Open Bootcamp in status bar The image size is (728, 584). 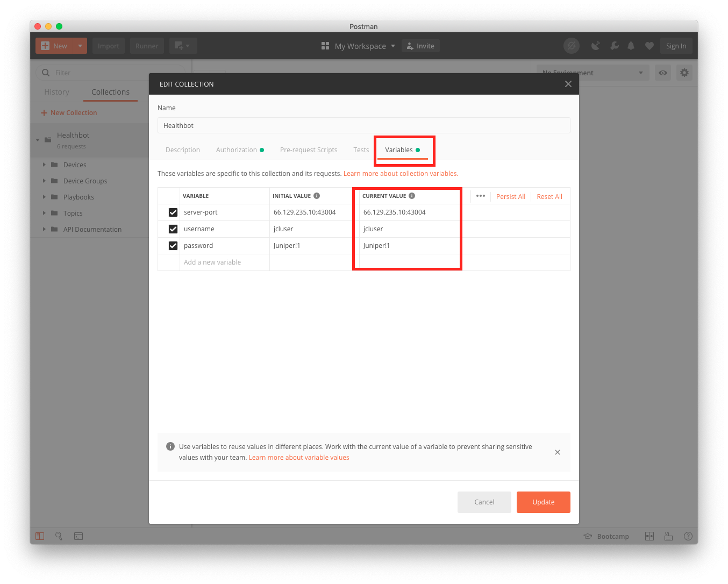[606, 536]
